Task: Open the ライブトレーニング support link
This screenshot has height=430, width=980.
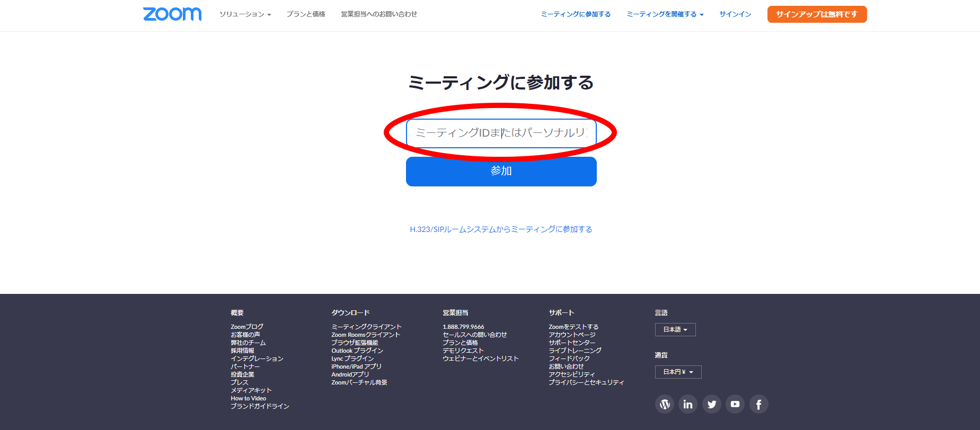Action: click(575, 351)
